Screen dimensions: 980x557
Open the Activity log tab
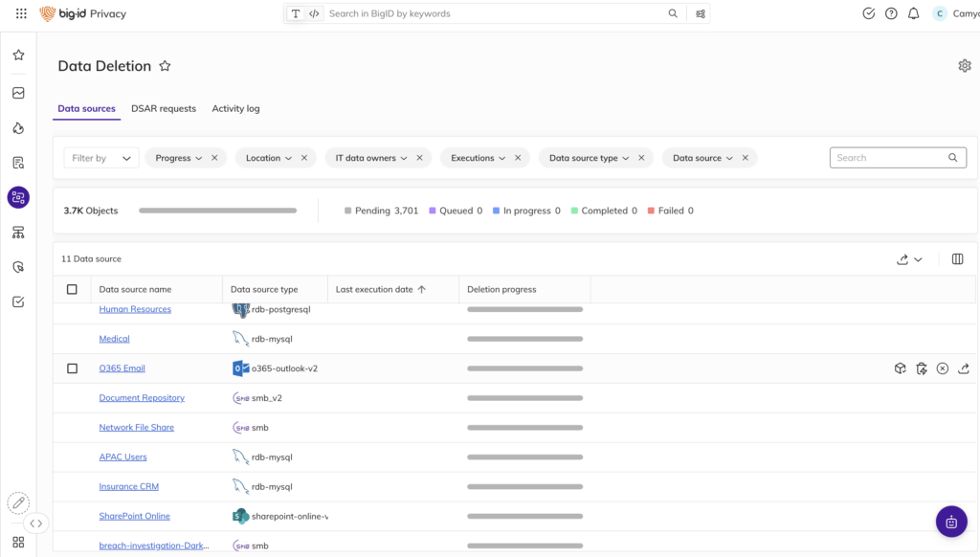pyautogui.click(x=235, y=108)
